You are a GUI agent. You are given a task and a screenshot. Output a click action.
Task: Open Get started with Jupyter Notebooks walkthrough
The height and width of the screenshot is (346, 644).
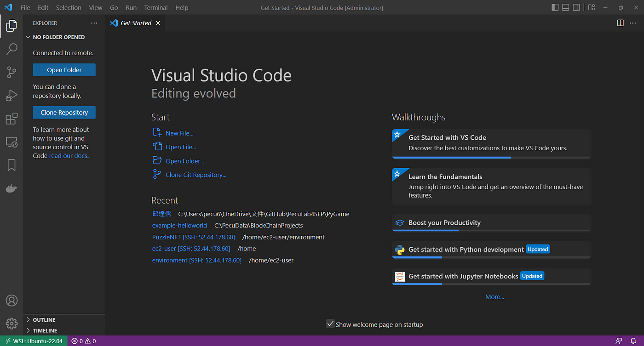(491, 276)
